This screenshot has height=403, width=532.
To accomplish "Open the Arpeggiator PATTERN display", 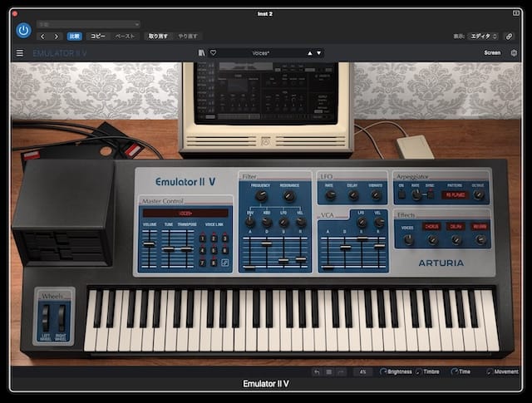I will click(x=455, y=195).
